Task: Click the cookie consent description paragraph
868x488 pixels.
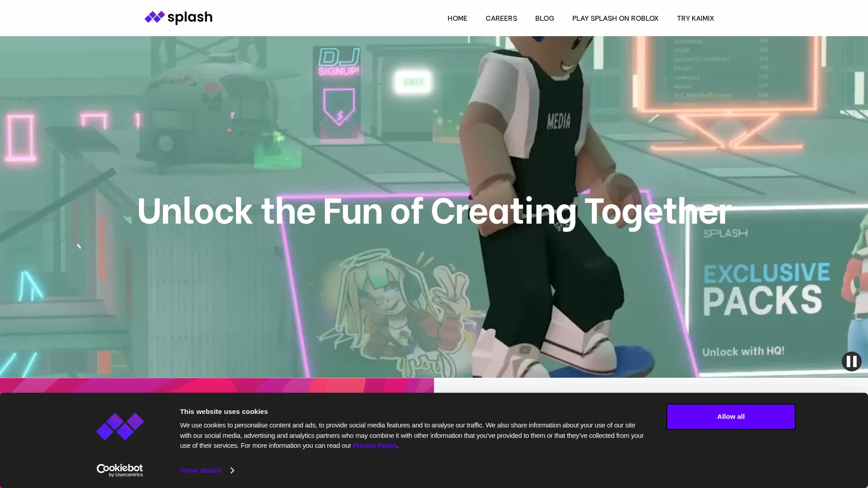Action: (x=411, y=435)
